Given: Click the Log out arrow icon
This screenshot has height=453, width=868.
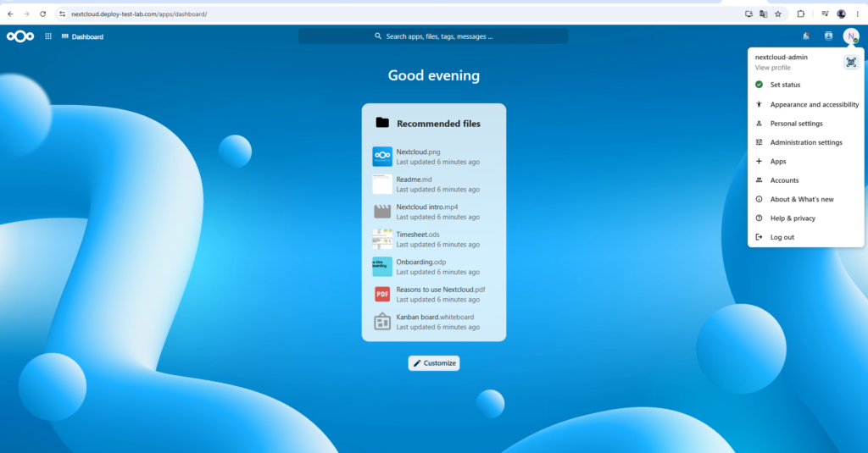Looking at the screenshot, I should click(x=759, y=237).
